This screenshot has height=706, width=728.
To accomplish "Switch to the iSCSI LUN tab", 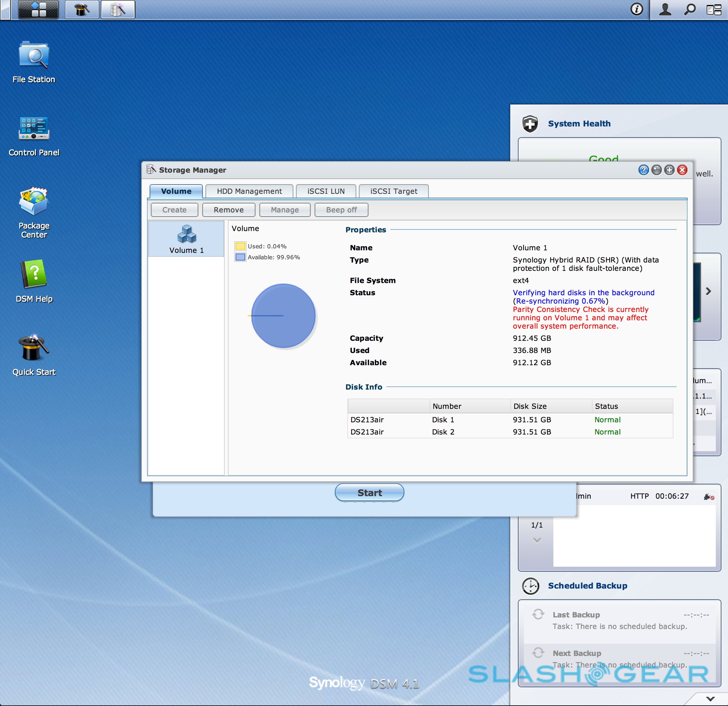I will (326, 191).
